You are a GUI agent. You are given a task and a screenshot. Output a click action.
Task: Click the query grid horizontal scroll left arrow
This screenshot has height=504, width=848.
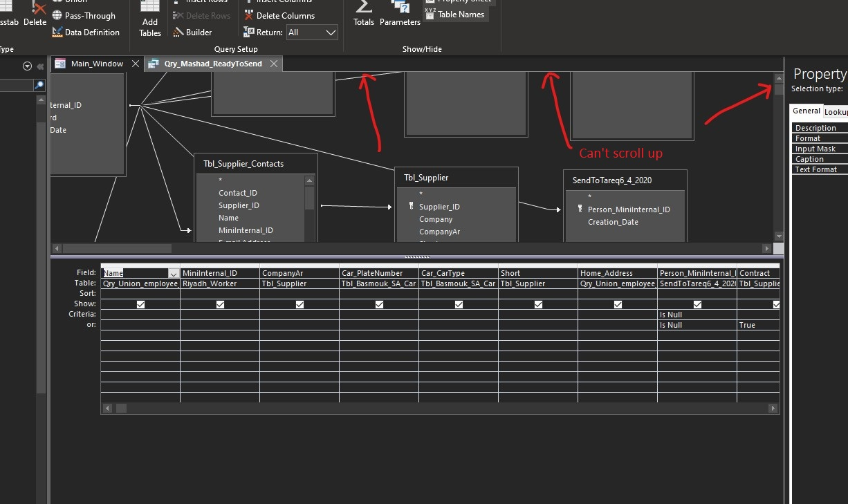tap(106, 409)
